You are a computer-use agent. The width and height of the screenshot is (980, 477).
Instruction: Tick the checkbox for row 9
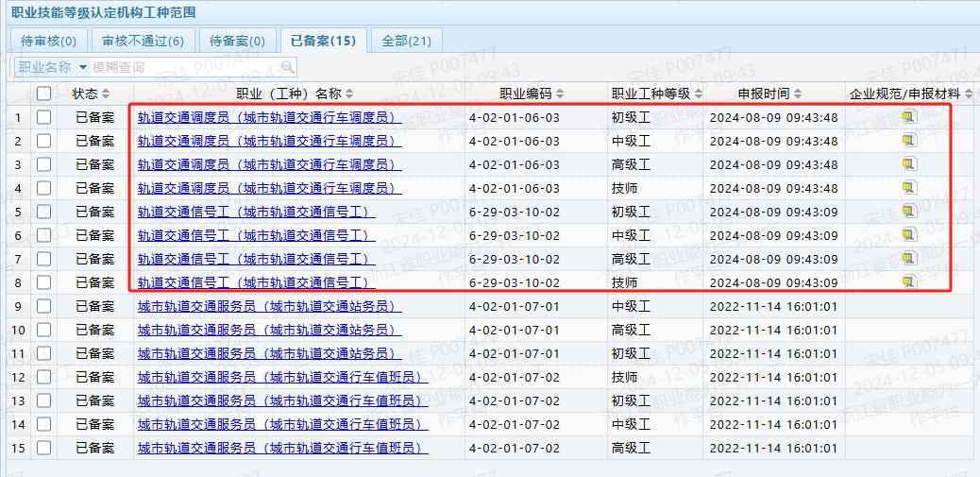(x=44, y=306)
